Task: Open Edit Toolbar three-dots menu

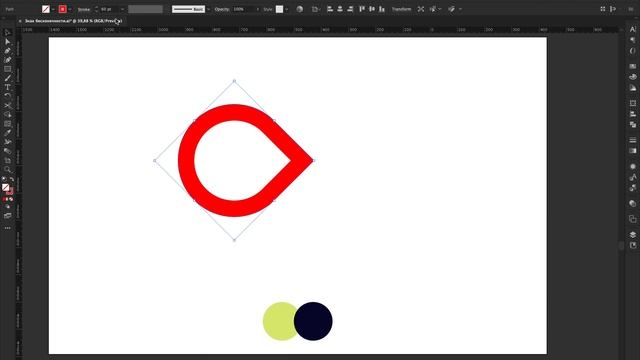Action: [7, 228]
